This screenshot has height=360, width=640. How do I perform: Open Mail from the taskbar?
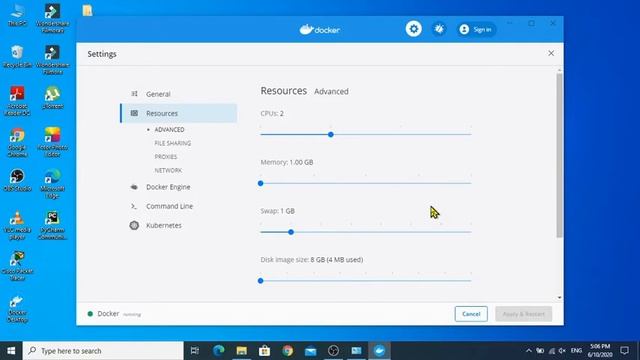[311, 351]
